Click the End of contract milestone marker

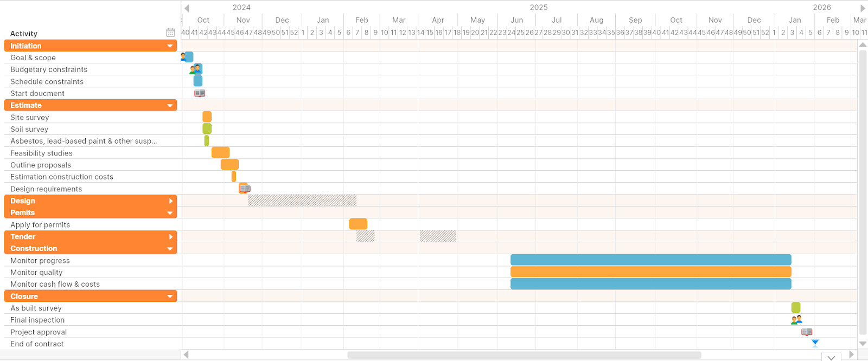[x=815, y=343]
